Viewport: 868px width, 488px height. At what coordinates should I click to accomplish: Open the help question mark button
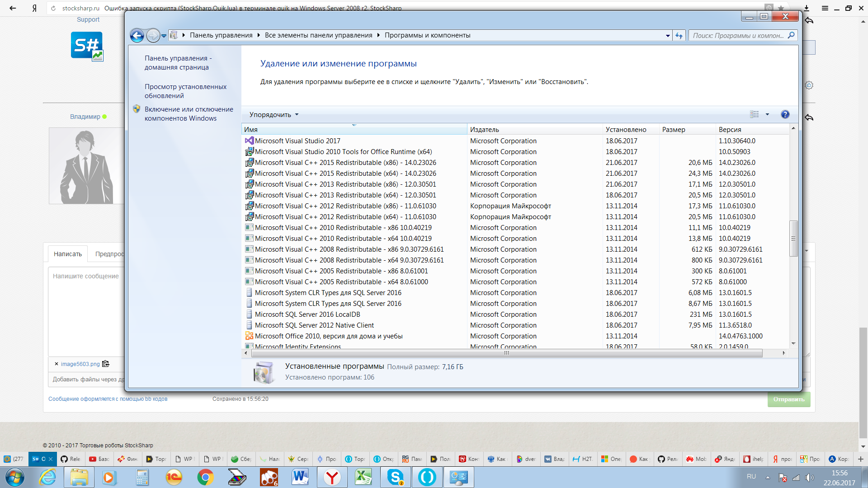(785, 114)
